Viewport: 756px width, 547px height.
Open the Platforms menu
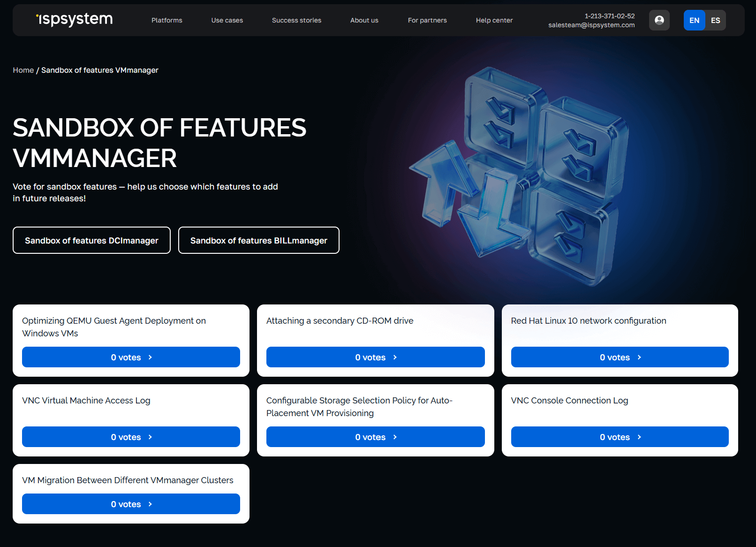tap(166, 20)
